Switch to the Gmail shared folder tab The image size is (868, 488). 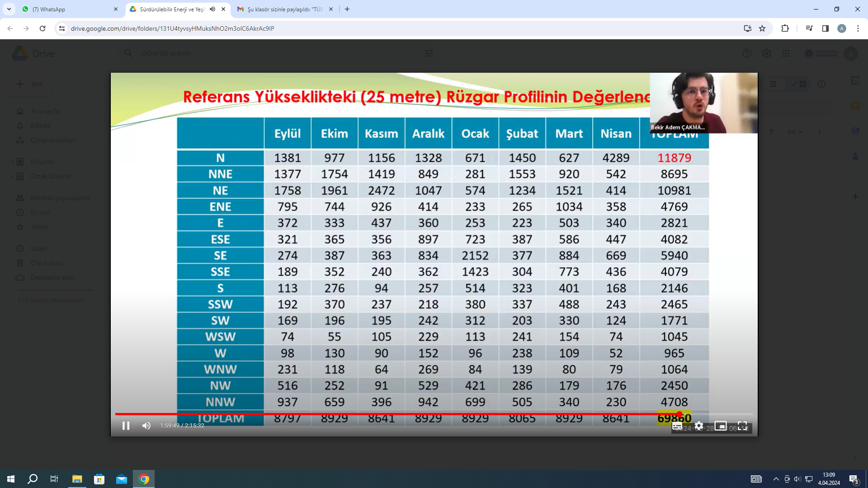coord(285,9)
